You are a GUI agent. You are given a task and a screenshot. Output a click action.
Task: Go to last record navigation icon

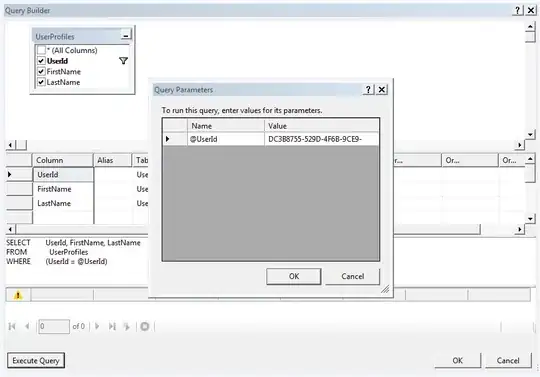tap(112, 326)
